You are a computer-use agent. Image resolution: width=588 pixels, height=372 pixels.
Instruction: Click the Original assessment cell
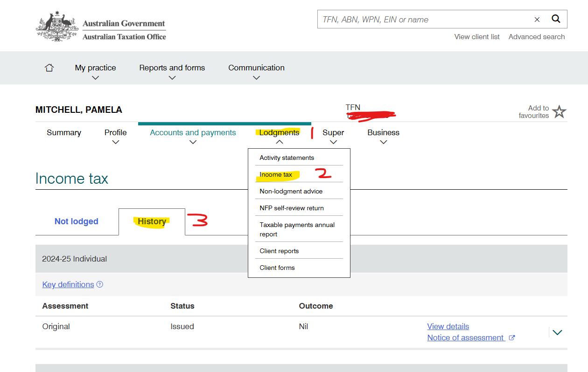[x=56, y=326]
